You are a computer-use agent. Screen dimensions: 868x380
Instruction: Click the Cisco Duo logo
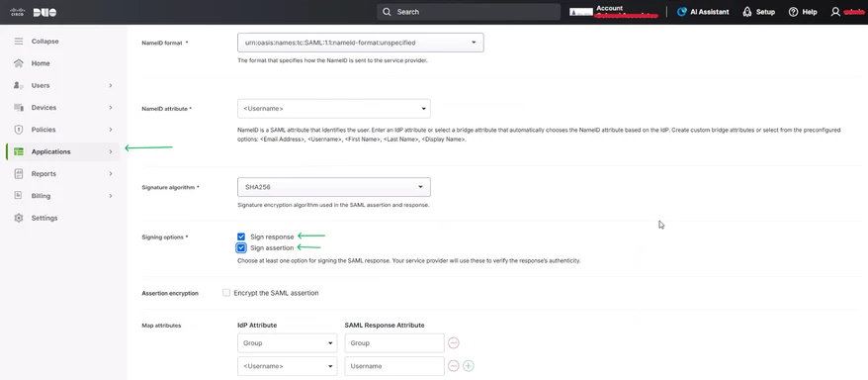coord(34,12)
